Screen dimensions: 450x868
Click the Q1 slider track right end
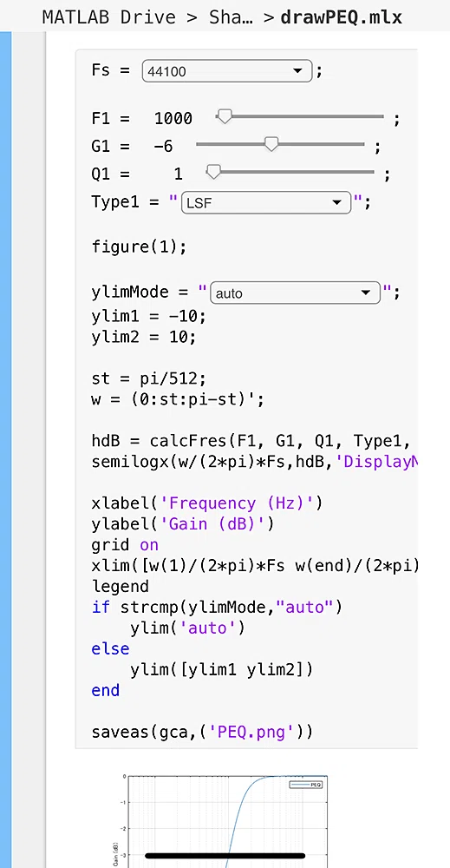[371, 172]
